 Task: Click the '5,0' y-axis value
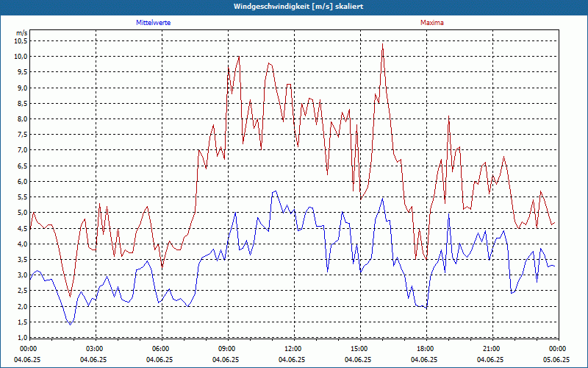pos(22,213)
